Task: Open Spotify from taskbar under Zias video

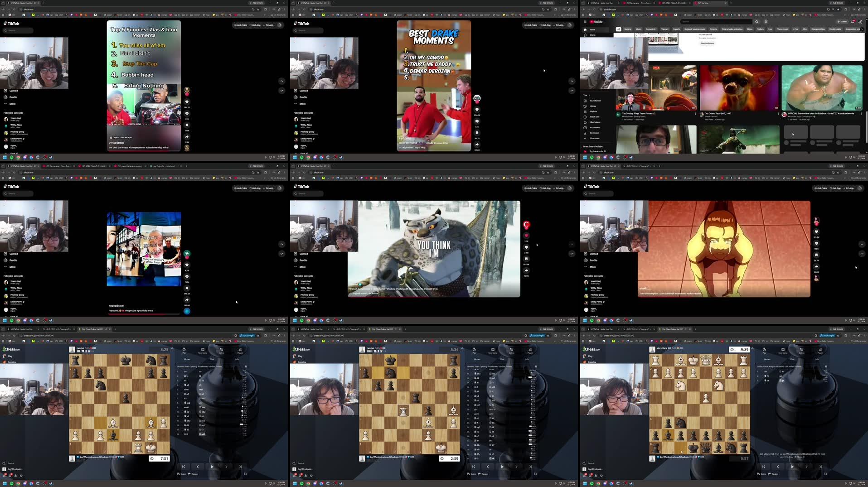Action: click(x=12, y=157)
